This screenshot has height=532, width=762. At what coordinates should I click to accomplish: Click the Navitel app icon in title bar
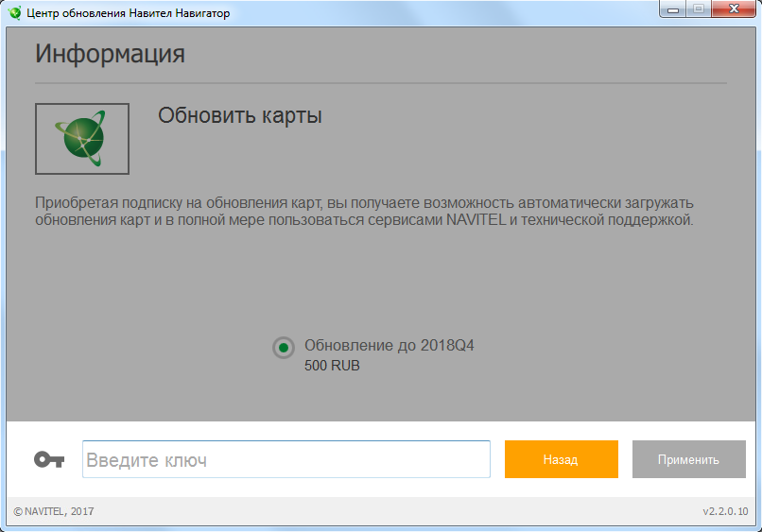[15, 12]
